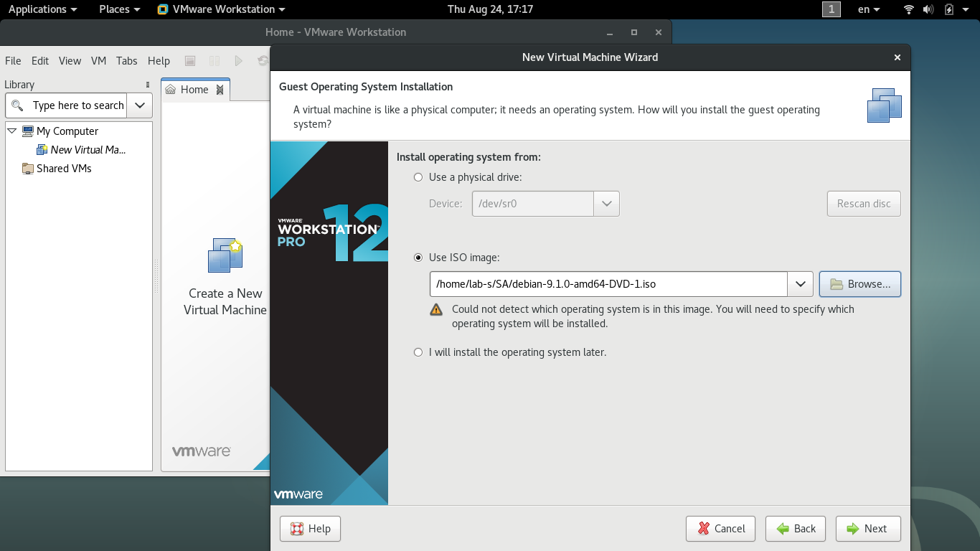Click the ISO image path text field
The height and width of the screenshot is (551, 980).
[608, 284]
